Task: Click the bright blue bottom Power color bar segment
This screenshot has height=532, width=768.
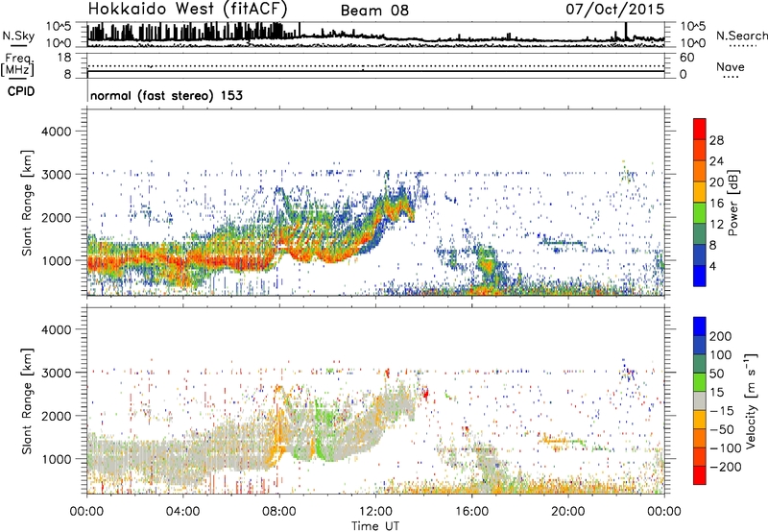Action: coord(700,276)
